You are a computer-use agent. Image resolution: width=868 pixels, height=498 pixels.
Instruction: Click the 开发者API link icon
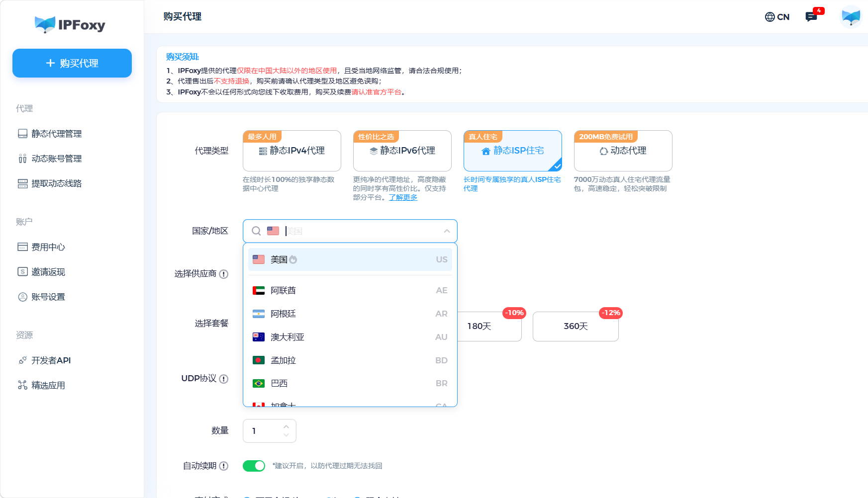point(22,360)
